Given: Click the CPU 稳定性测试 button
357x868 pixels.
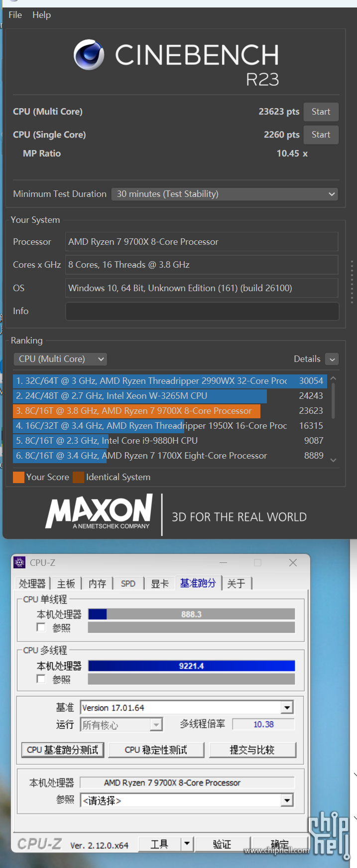Looking at the screenshot, I should click(156, 750).
